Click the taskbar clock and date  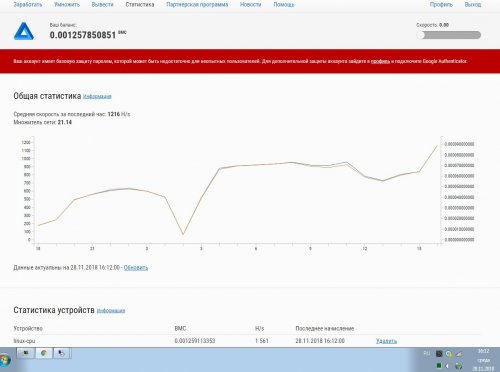tap(483, 360)
